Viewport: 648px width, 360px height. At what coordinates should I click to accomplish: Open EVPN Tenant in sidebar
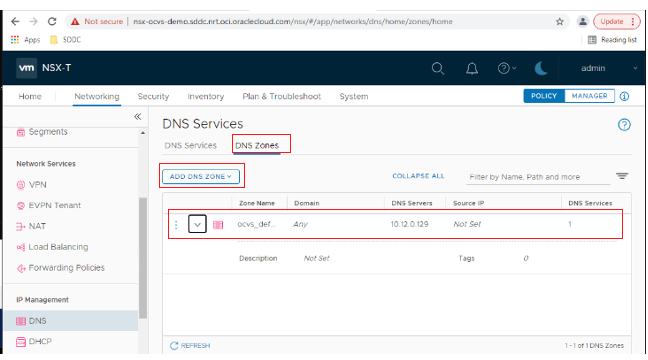49,205
